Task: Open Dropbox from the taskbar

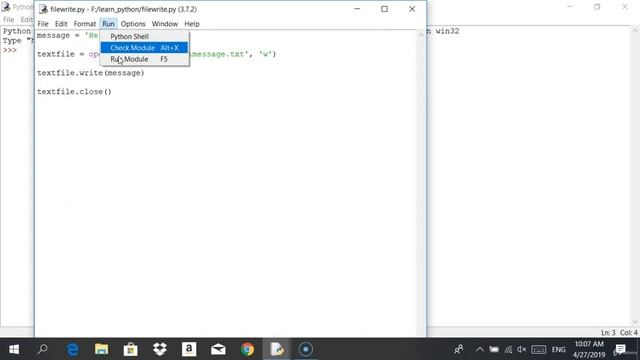Action: coord(160,349)
